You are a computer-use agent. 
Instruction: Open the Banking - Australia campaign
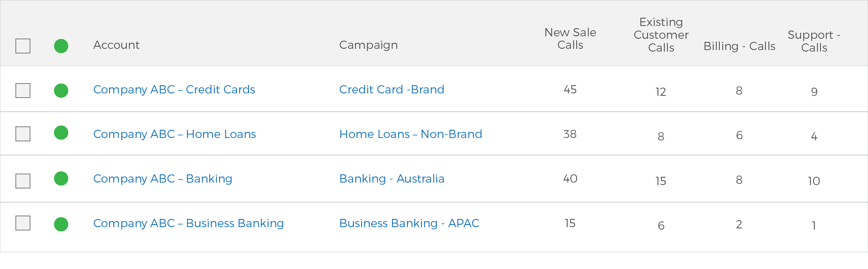pyautogui.click(x=392, y=179)
